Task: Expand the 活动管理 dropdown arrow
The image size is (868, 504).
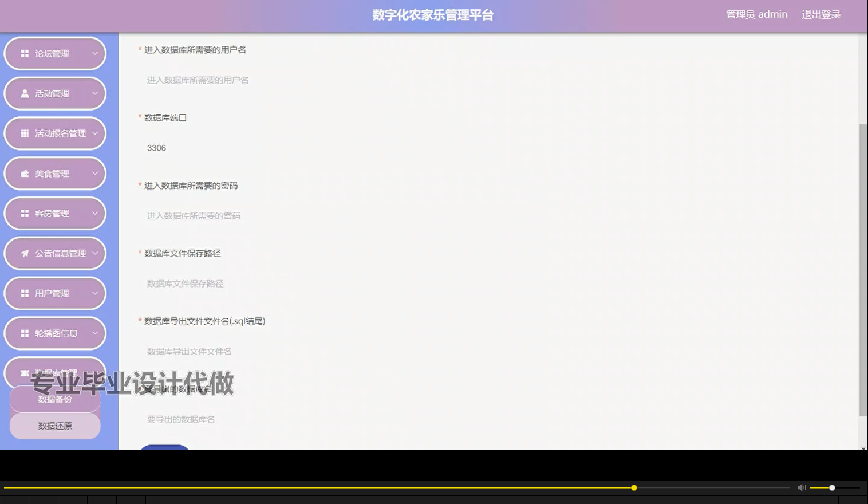Action: pyautogui.click(x=95, y=93)
